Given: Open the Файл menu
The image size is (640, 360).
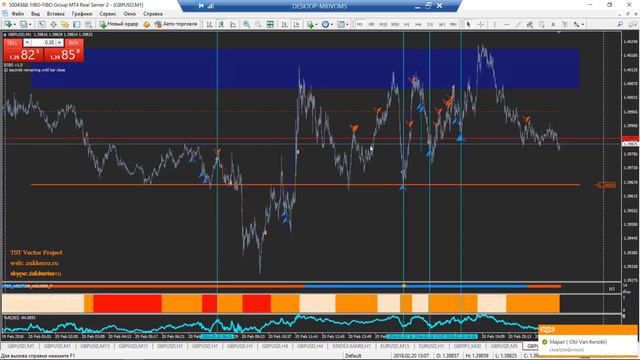Looking at the screenshot, I should pyautogui.click(x=18, y=14).
